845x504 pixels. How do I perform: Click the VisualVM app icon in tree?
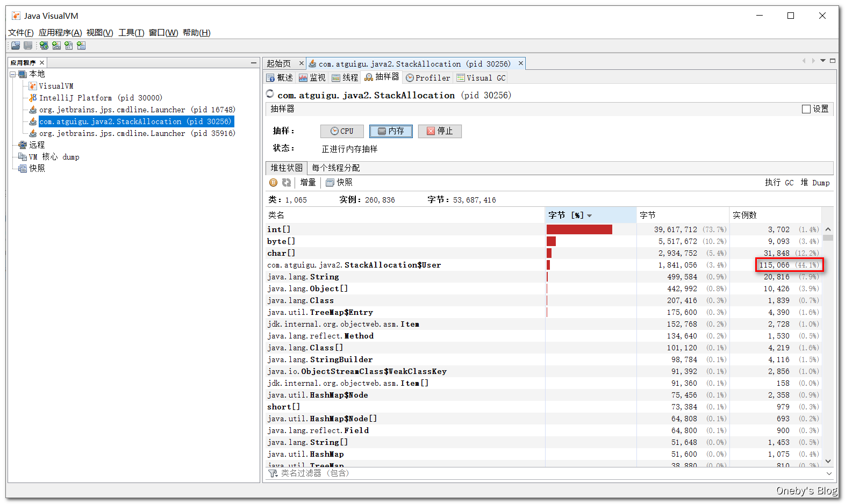point(33,86)
